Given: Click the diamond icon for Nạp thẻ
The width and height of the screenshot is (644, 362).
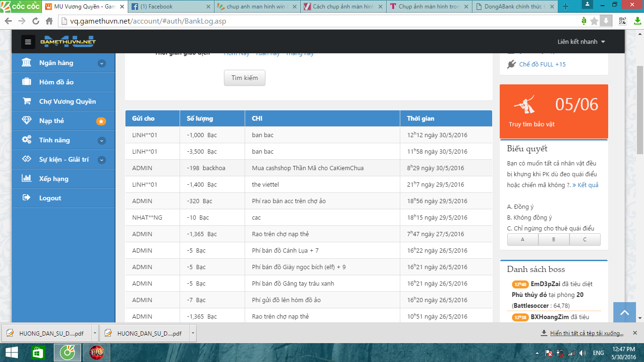Looking at the screenshot, I should tap(27, 121).
